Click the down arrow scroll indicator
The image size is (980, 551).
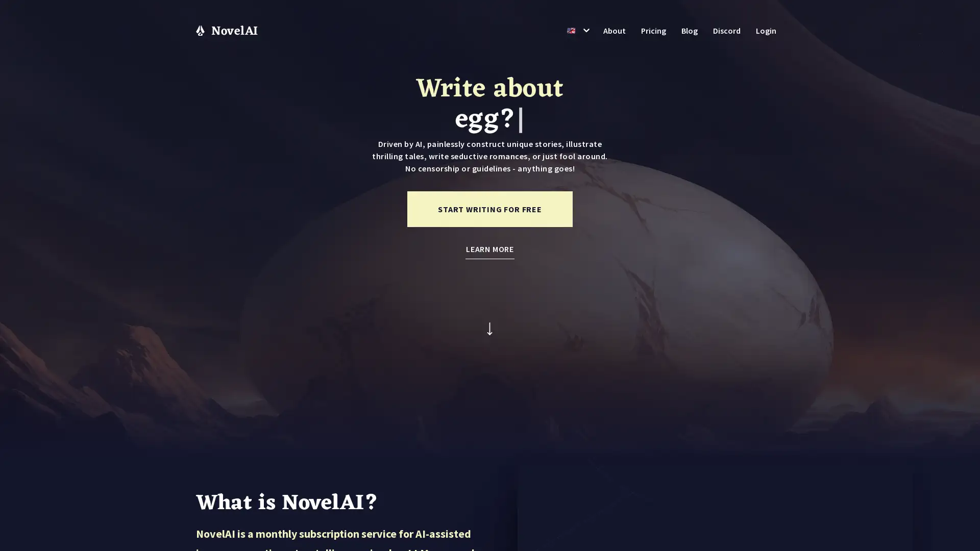[x=490, y=329]
